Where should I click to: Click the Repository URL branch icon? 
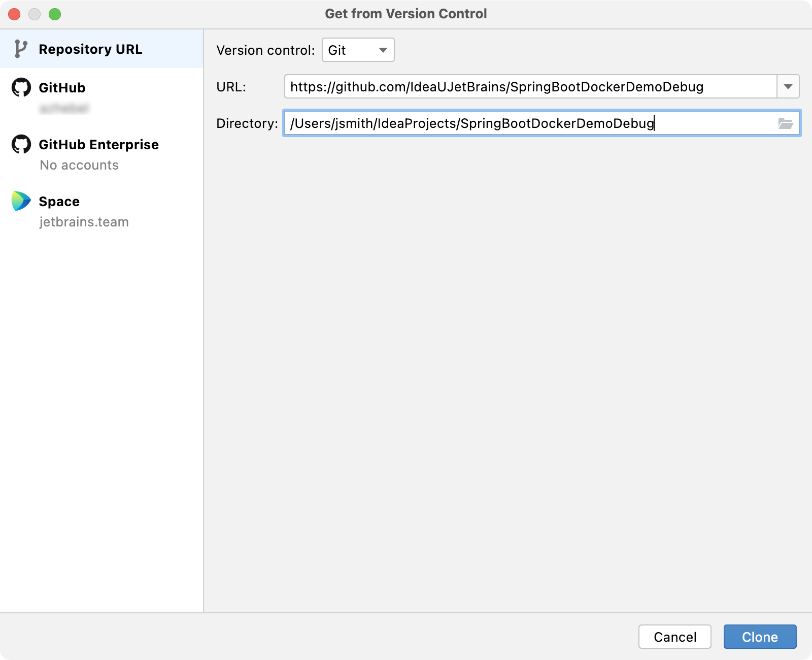[20, 49]
